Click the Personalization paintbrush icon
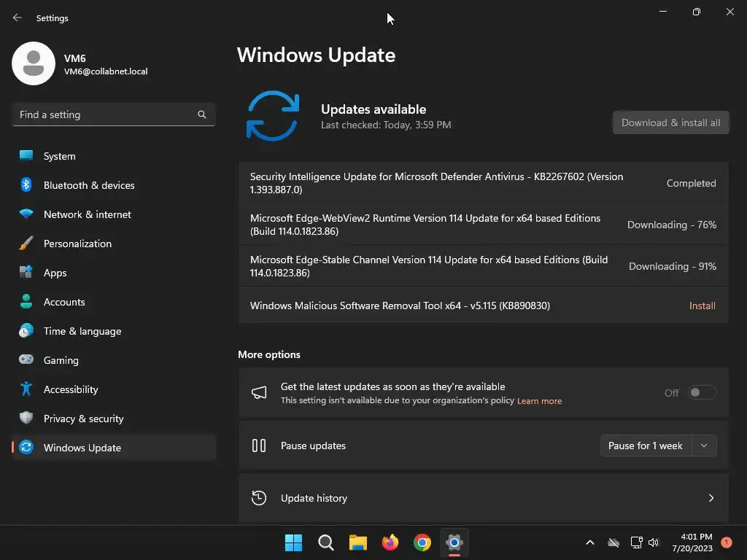 [x=26, y=244]
